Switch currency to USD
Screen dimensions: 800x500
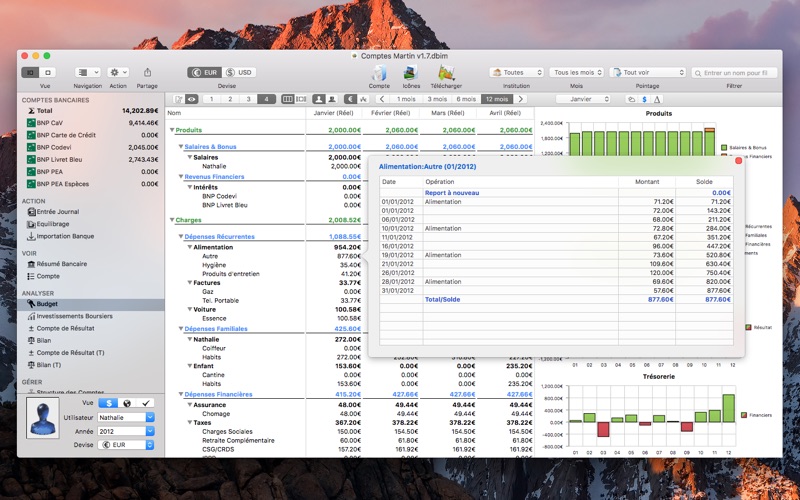point(239,72)
